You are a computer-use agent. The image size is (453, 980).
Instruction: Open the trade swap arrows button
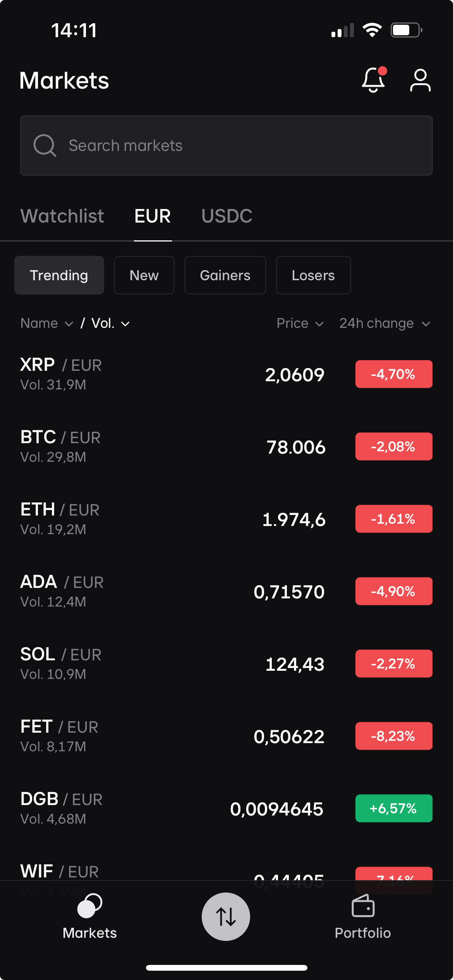click(x=226, y=917)
